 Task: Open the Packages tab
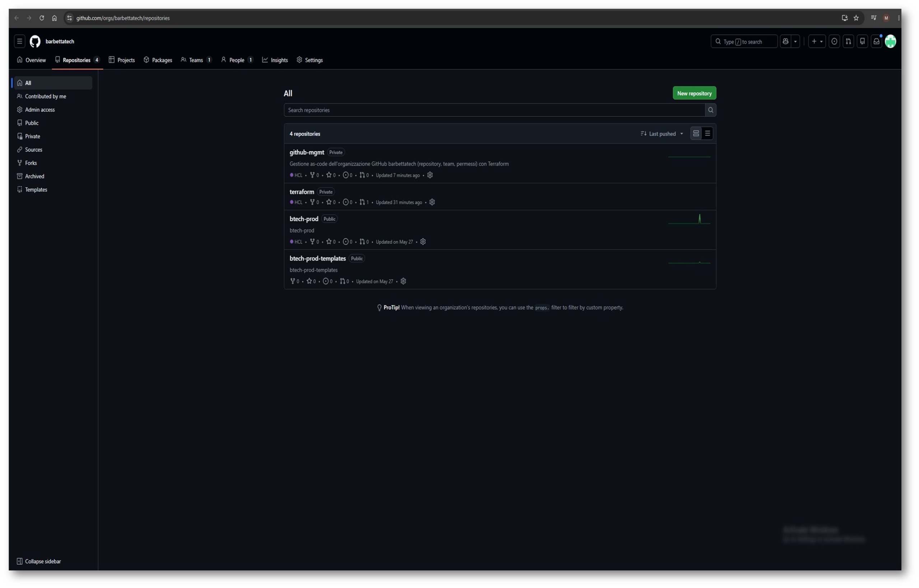pos(158,60)
